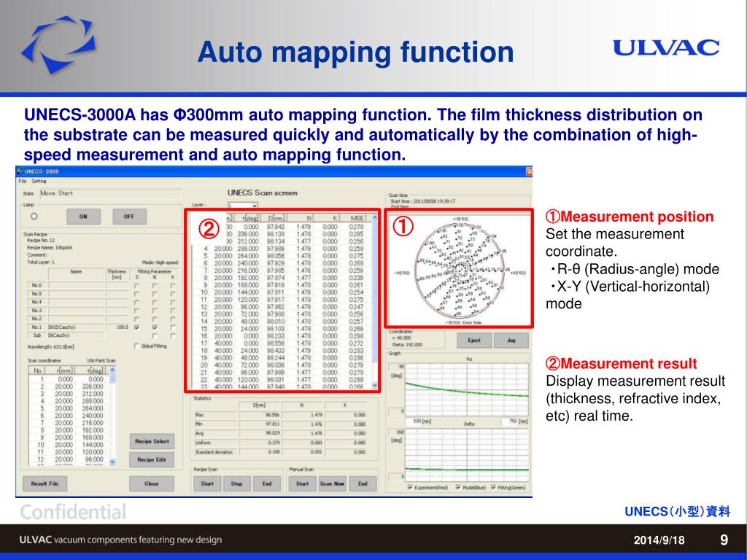The height and width of the screenshot is (560, 747).
Task: Click the UNECS-3000 title bar app icon
Action: click(20, 171)
